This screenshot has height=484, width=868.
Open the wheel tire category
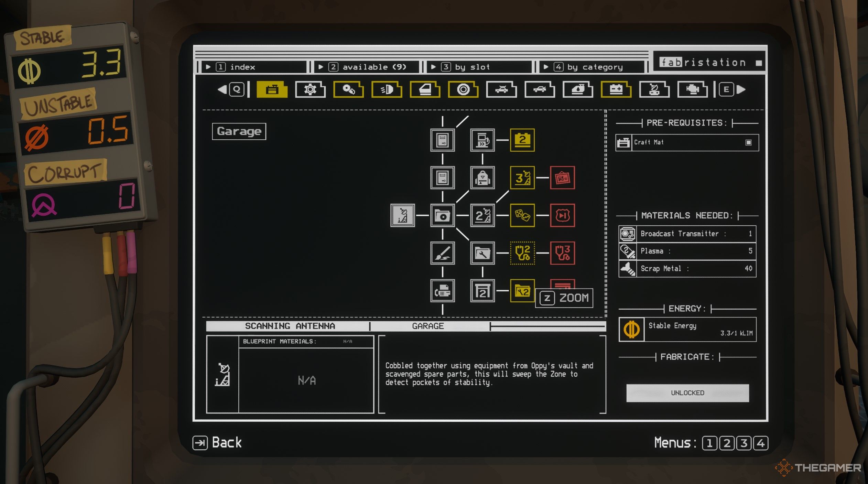coord(463,89)
